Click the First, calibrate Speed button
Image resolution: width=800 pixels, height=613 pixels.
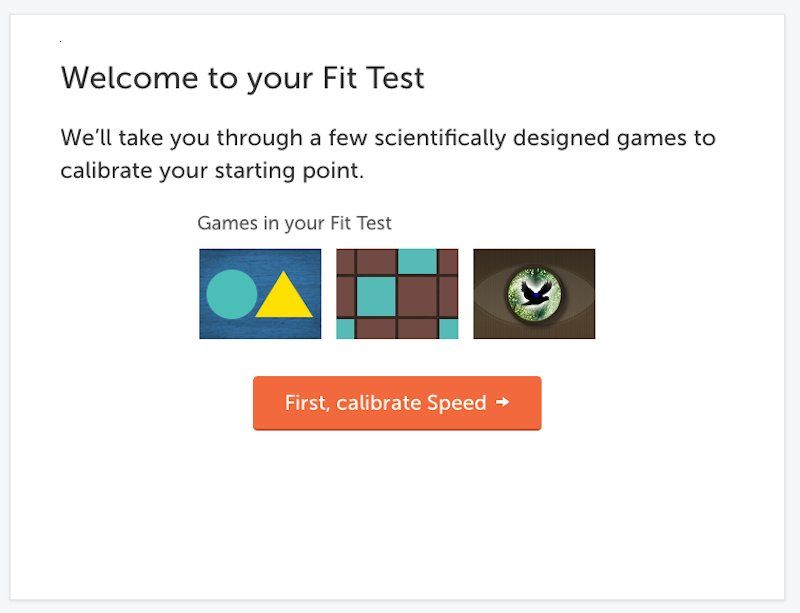pyautogui.click(x=396, y=403)
